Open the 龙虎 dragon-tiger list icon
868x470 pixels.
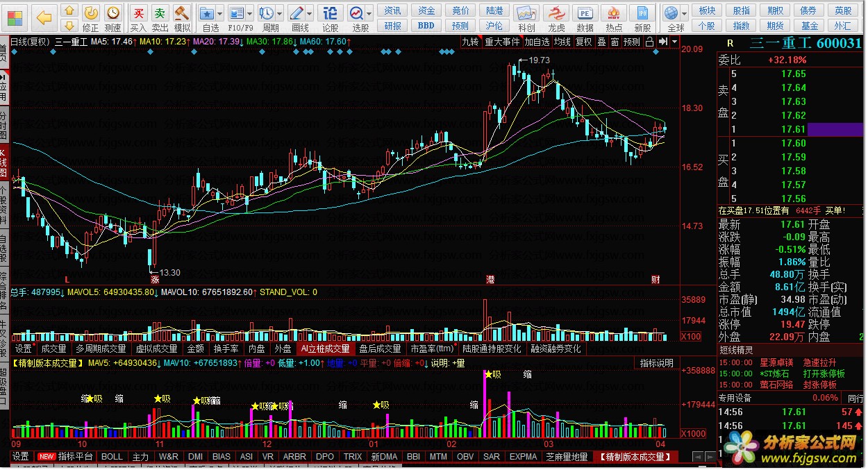pyautogui.click(x=556, y=12)
